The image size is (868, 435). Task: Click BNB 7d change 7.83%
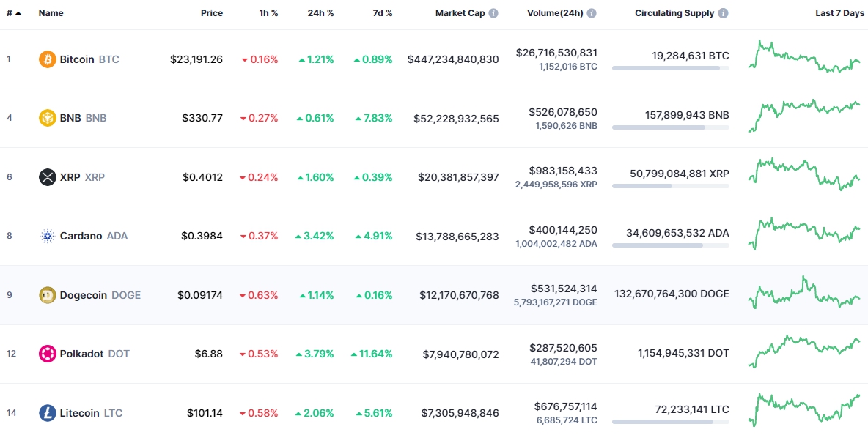[374, 119]
